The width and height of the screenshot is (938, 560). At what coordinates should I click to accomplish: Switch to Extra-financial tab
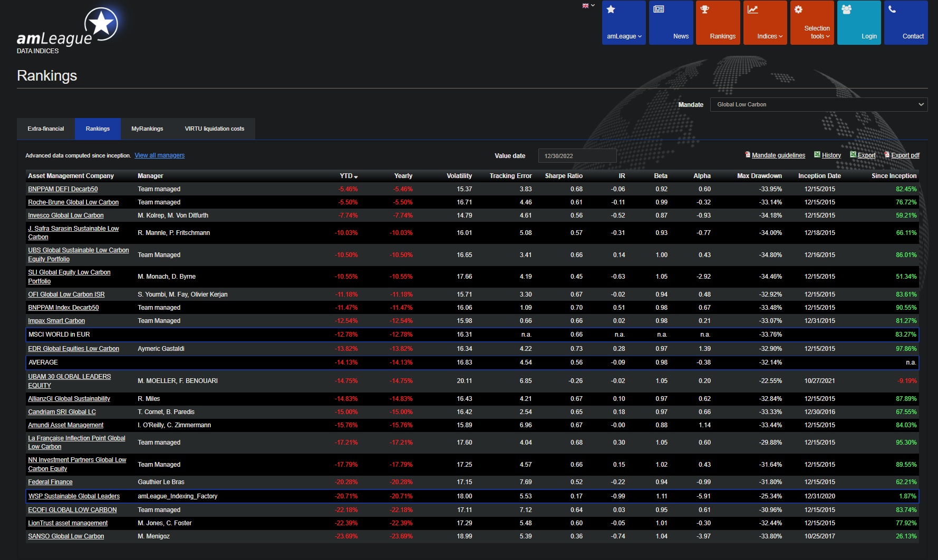pyautogui.click(x=46, y=129)
